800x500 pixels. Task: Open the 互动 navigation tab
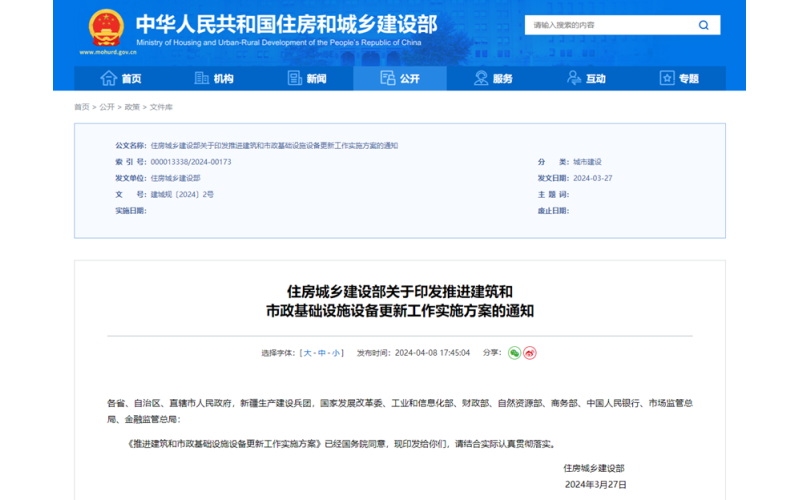tap(586, 78)
